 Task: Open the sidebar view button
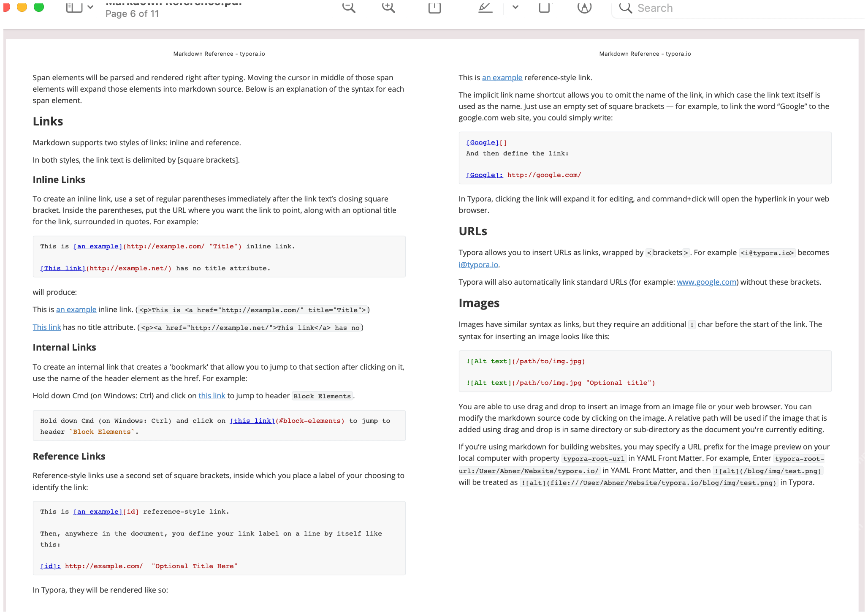pyautogui.click(x=74, y=7)
